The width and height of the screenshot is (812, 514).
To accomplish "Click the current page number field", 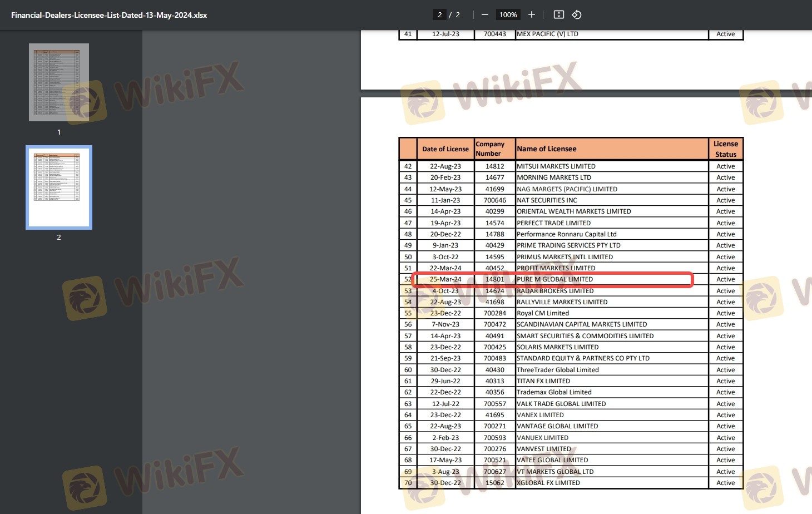I will pyautogui.click(x=439, y=15).
